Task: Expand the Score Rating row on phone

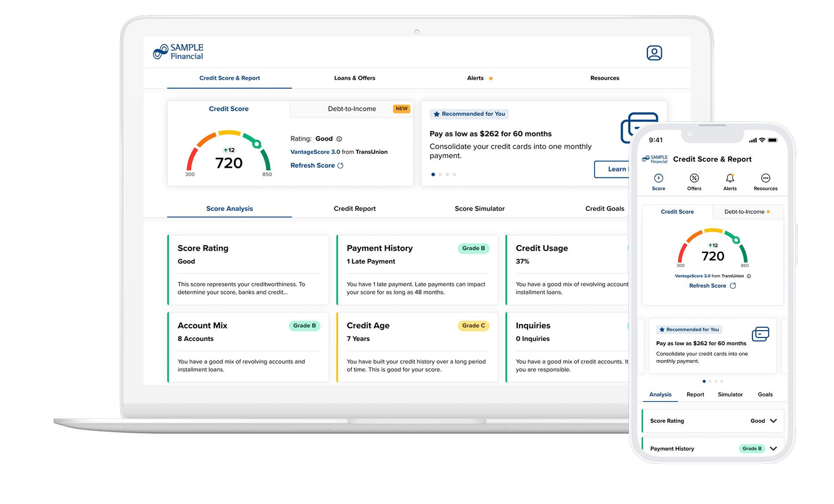Action: (x=773, y=421)
